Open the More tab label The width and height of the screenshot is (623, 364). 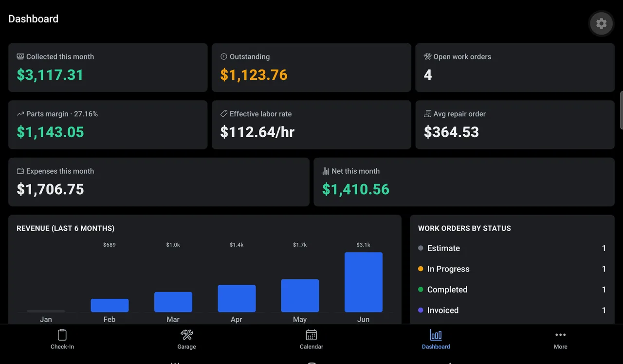561,346
